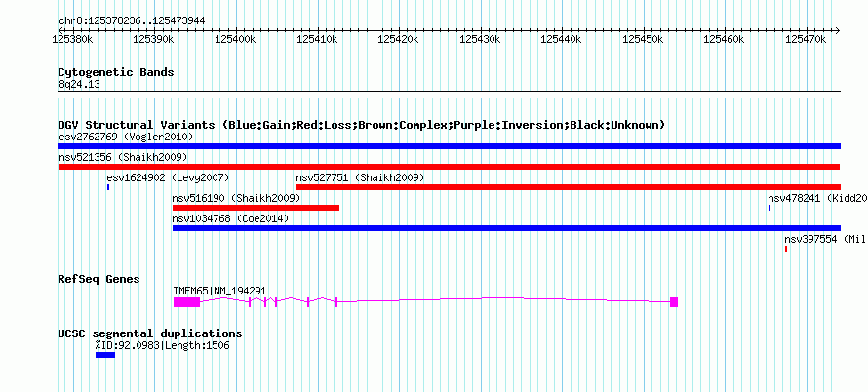Select the esv1624902 small blue variant mark
This screenshot has height=392, width=868.
tap(108, 187)
